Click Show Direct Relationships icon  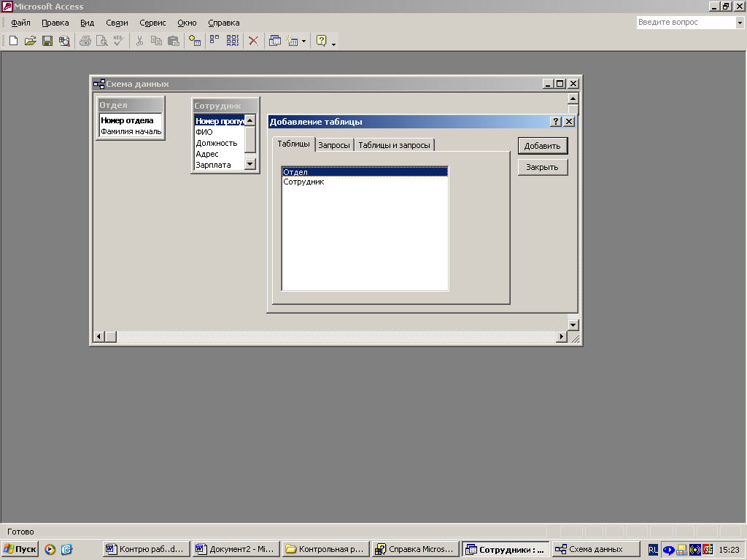click(215, 41)
